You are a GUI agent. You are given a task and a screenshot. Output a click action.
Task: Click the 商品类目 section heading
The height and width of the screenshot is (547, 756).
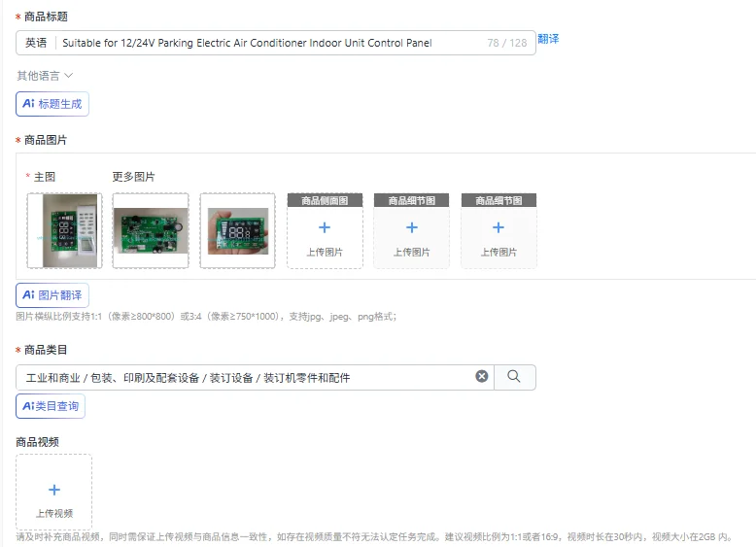coord(46,350)
